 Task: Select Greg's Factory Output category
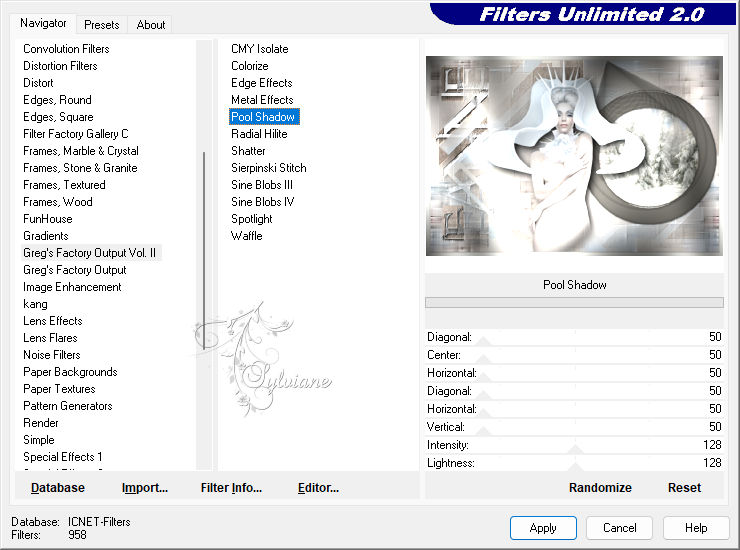click(x=75, y=270)
